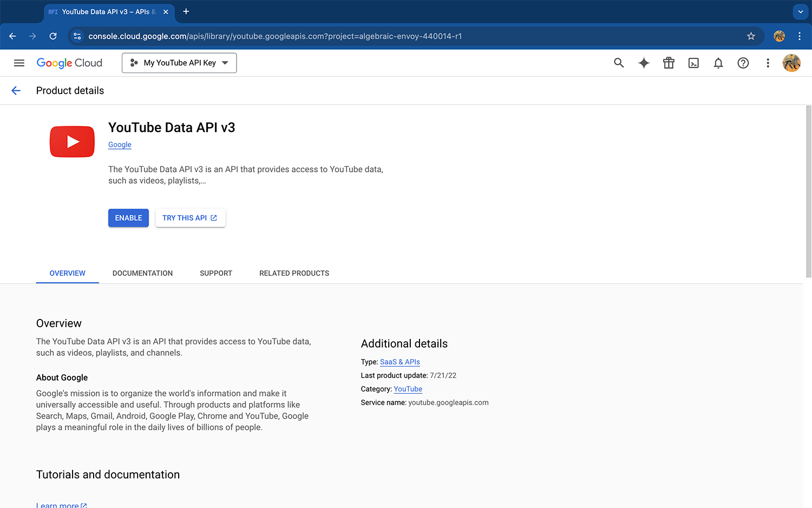The height and width of the screenshot is (508, 812).
Task: Click the 'Service name: youtube.googleapis.com' text
Action: [x=424, y=402]
